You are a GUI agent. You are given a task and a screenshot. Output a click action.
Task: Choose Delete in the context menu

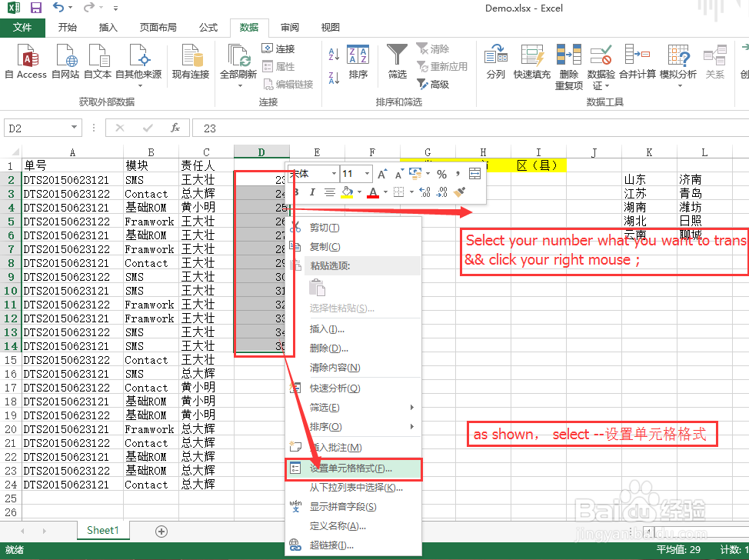(x=354, y=348)
